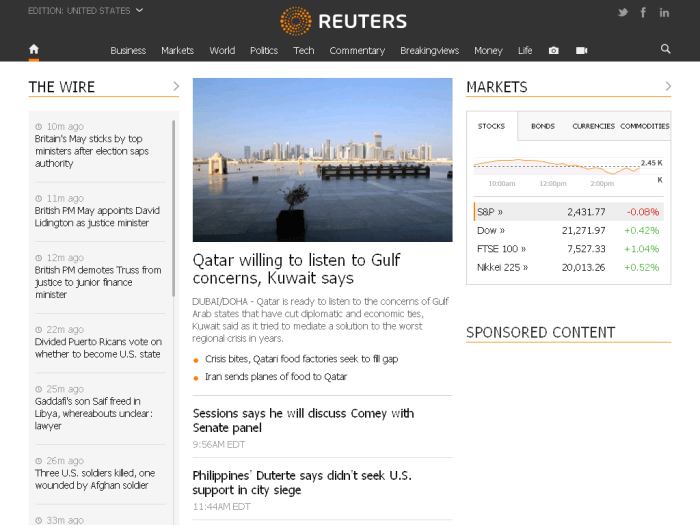This screenshot has height=525, width=700.
Task: Open the Commentary section
Action: click(357, 50)
